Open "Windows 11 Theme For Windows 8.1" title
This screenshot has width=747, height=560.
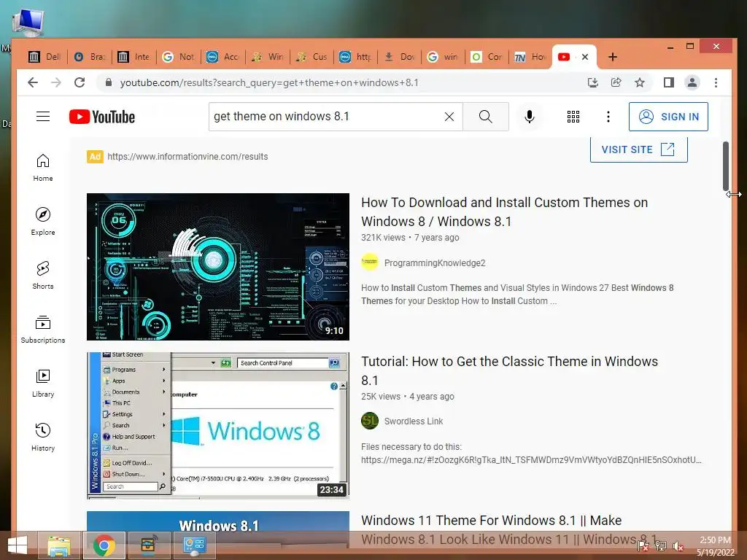coord(509,529)
